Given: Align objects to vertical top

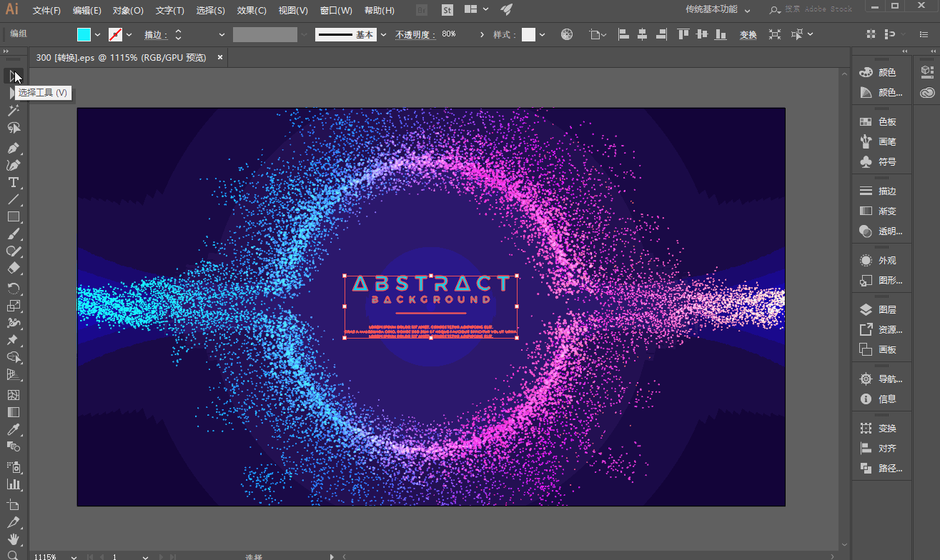Looking at the screenshot, I should coord(684,34).
